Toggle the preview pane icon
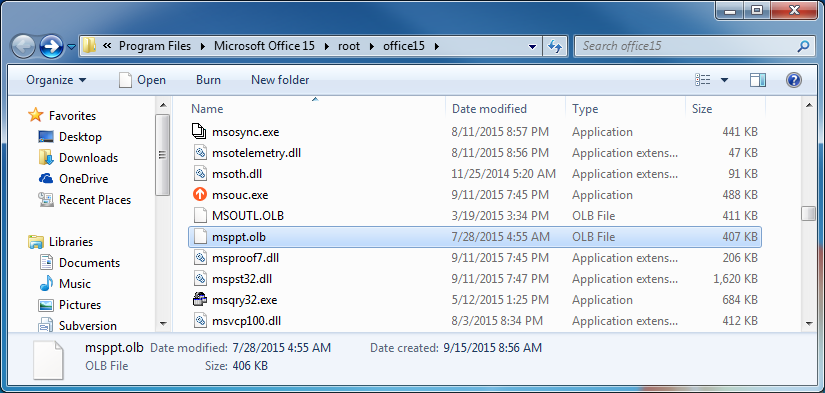The height and width of the screenshot is (393, 825). [758, 80]
